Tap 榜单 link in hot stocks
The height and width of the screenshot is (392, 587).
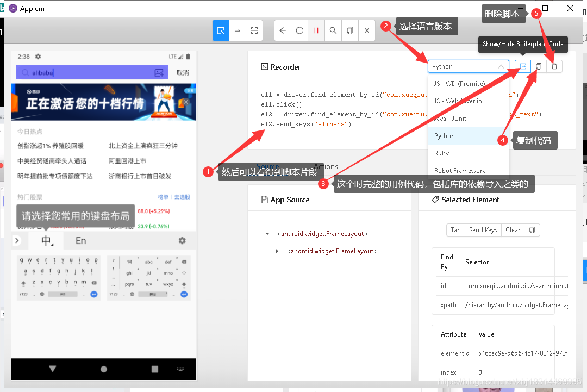[x=163, y=197]
